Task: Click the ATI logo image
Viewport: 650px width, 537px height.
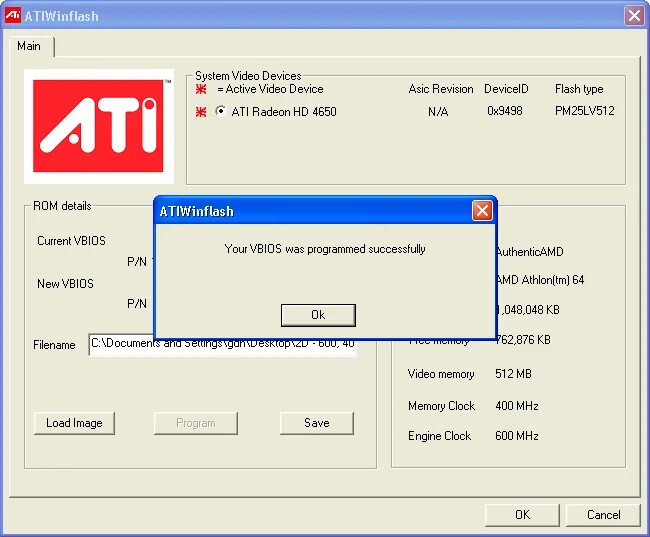Action: [99, 126]
